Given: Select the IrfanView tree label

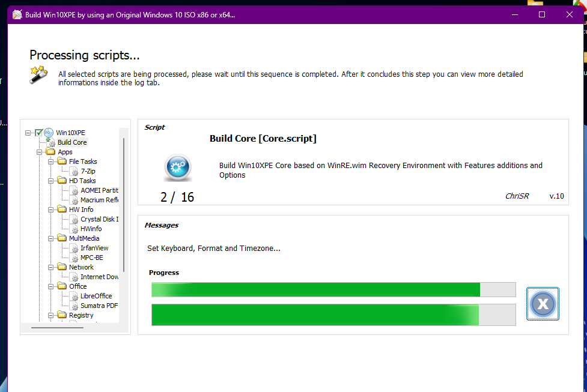Looking at the screenshot, I should tap(94, 248).
